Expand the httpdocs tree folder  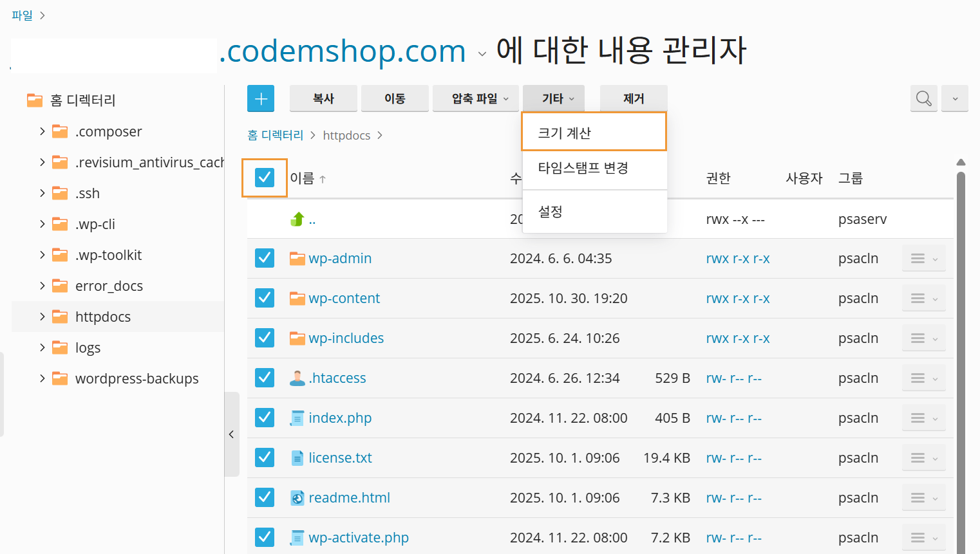42,317
